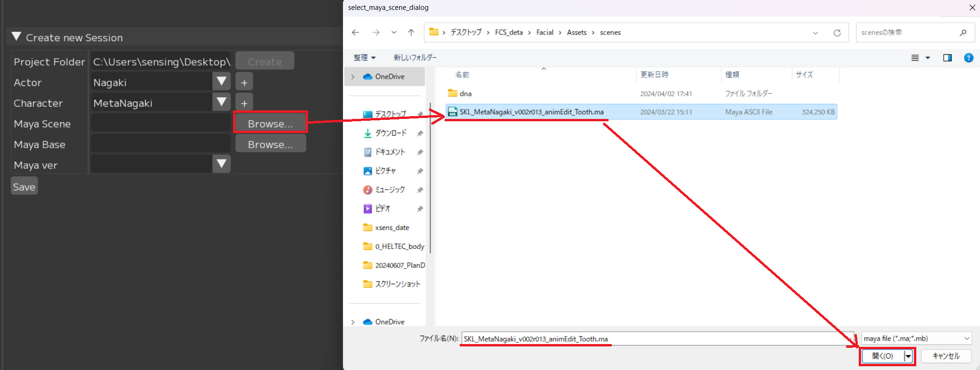The image size is (980, 370).
Task: Refresh the scenes folder listing
Action: pyautogui.click(x=837, y=33)
